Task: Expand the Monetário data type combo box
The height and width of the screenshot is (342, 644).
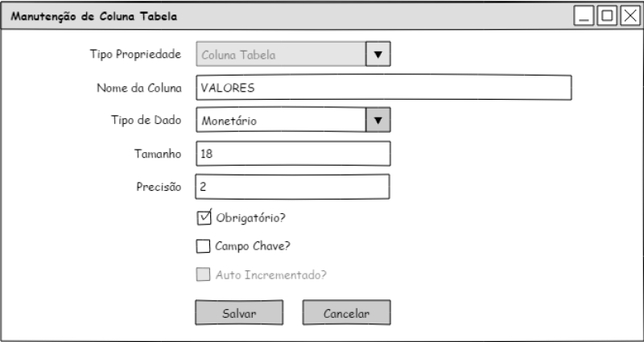Action: pos(281,121)
